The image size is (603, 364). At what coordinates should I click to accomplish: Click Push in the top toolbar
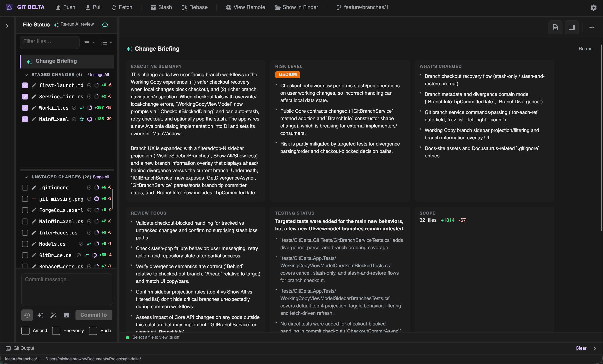point(66,7)
